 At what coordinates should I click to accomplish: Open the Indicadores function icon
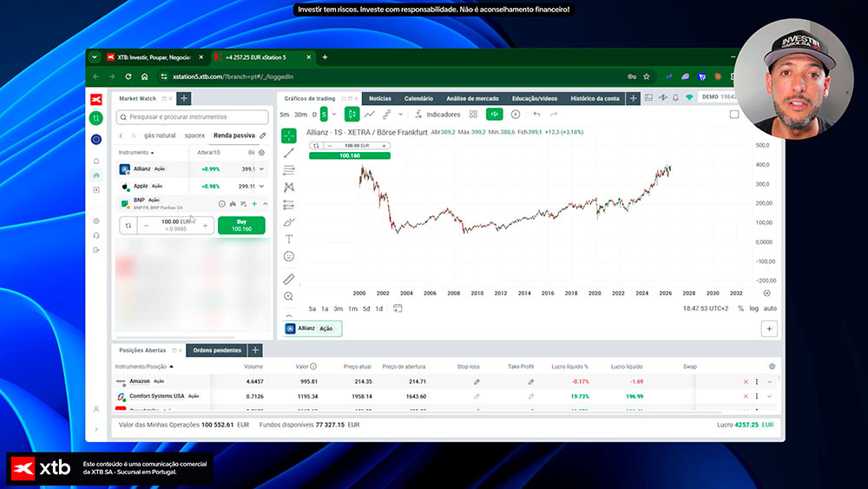point(418,114)
